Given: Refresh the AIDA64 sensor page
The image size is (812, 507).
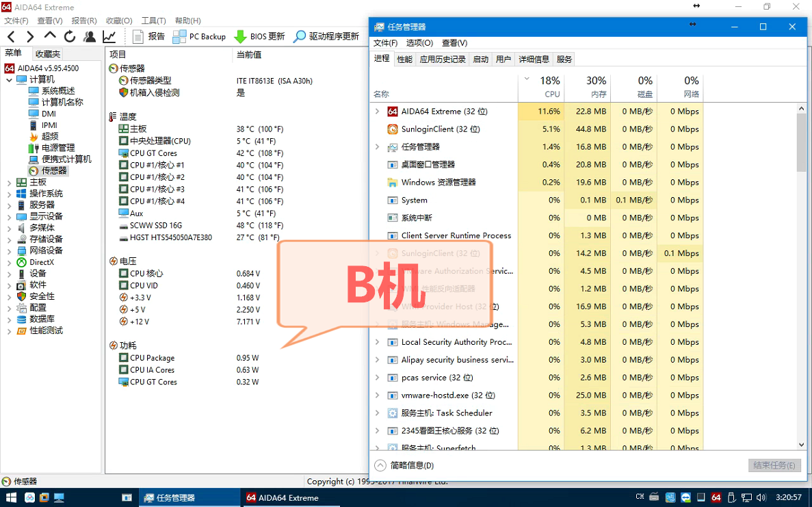Looking at the screenshot, I should coord(69,36).
